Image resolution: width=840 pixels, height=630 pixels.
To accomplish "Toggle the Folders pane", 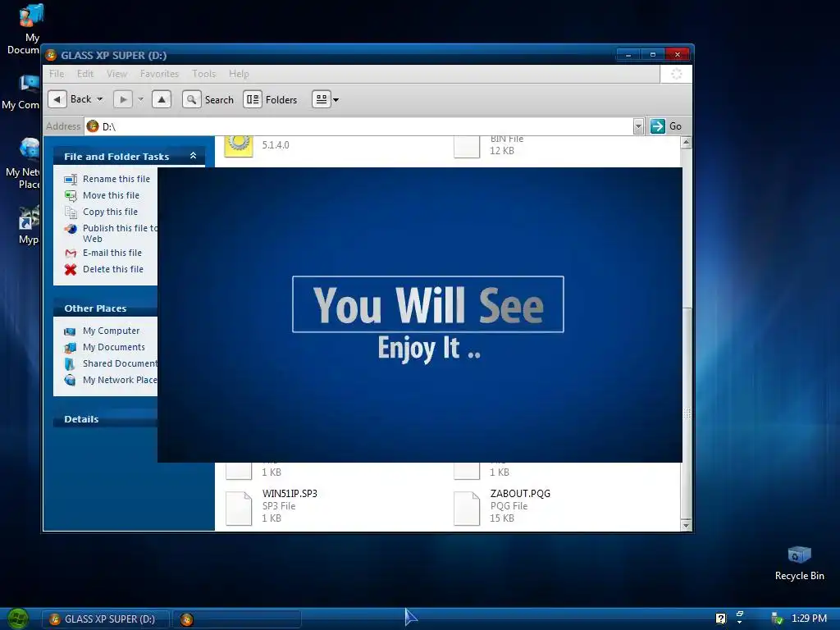I will click(271, 99).
